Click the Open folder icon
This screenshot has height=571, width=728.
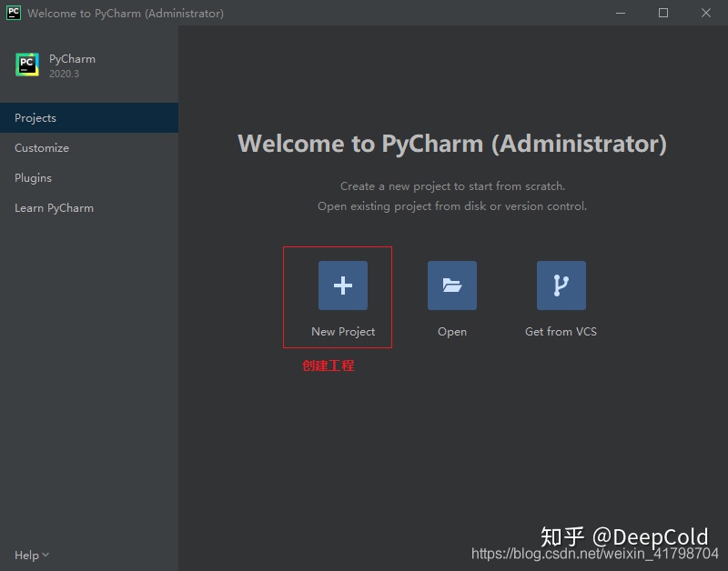point(451,285)
